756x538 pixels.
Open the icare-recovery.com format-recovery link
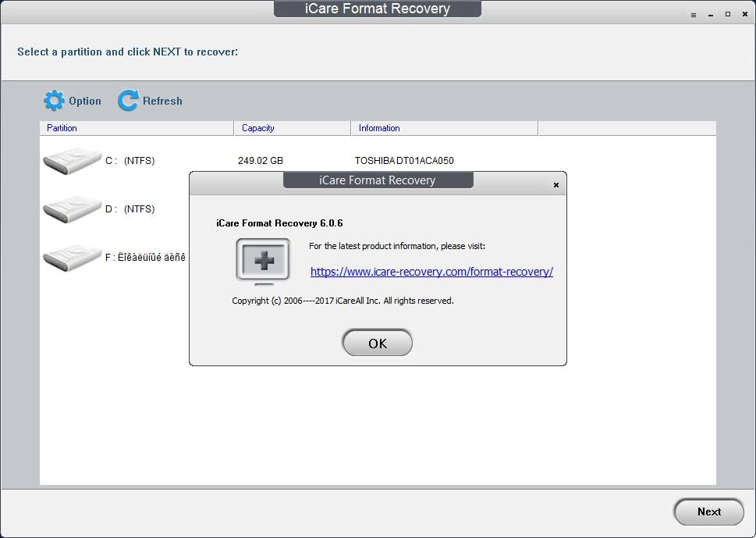(431, 272)
